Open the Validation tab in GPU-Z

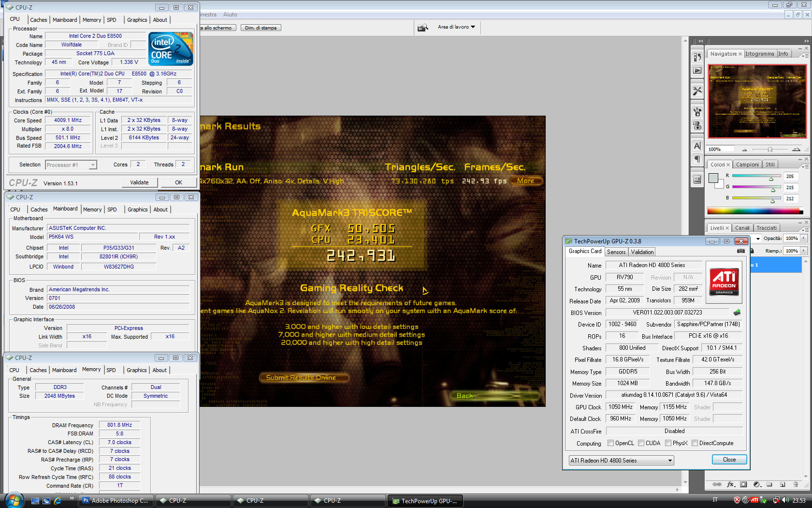coord(642,252)
